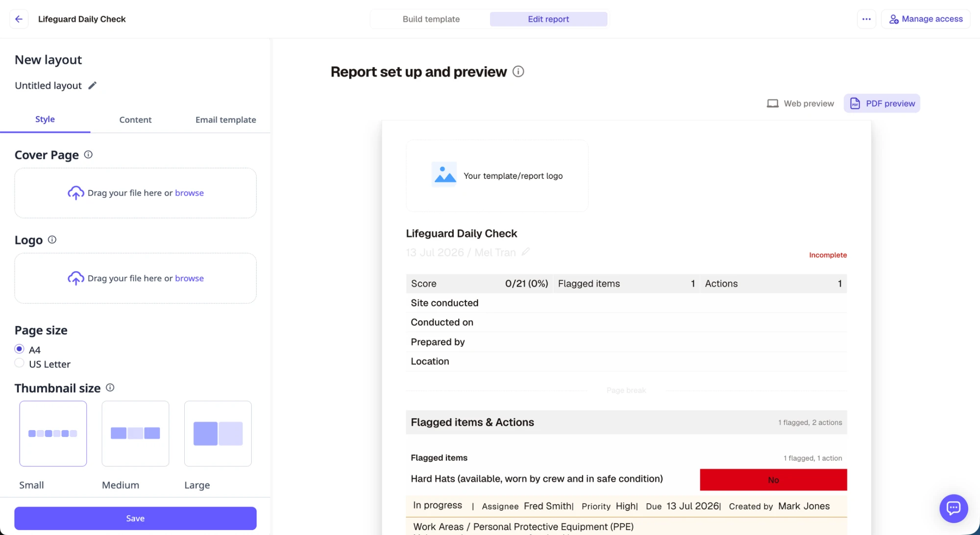The height and width of the screenshot is (535, 980).
Task: Open the three-dot more options menu
Action: point(866,19)
